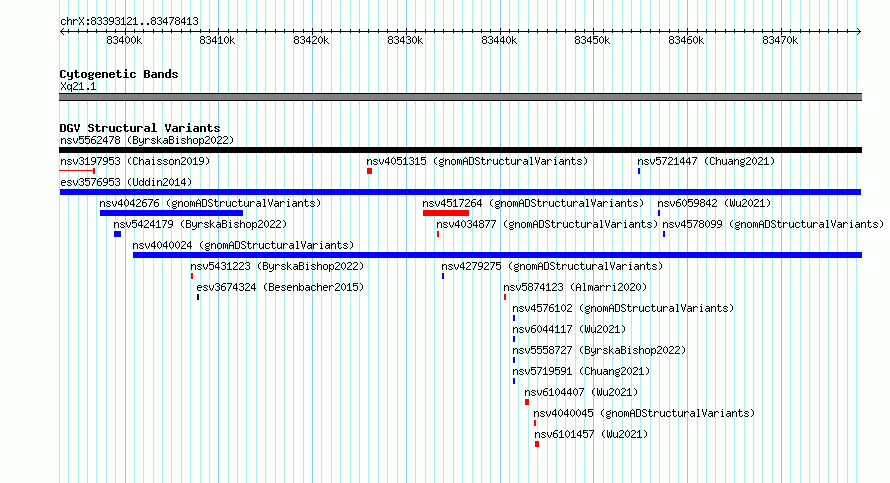Open nsv5719591 (Chuang2021) label

point(581,371)
